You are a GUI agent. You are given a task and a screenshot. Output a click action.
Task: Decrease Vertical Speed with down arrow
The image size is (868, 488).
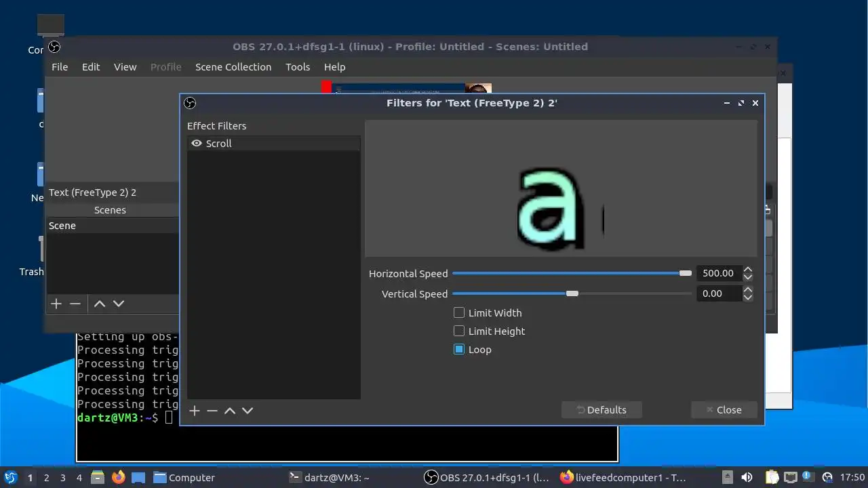[x=748, y=298]
